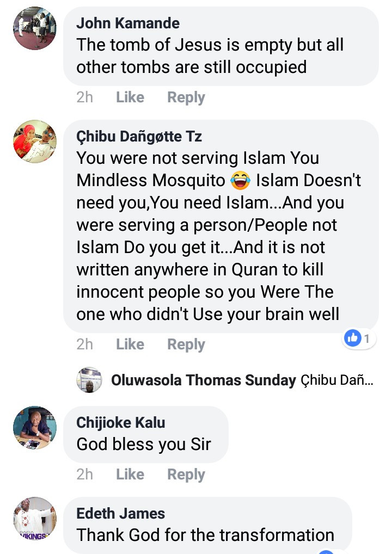Reply to Çhibu Dañgøtte Tz's comment
Viewport: 392px width, 554px height.
[186, 344]
